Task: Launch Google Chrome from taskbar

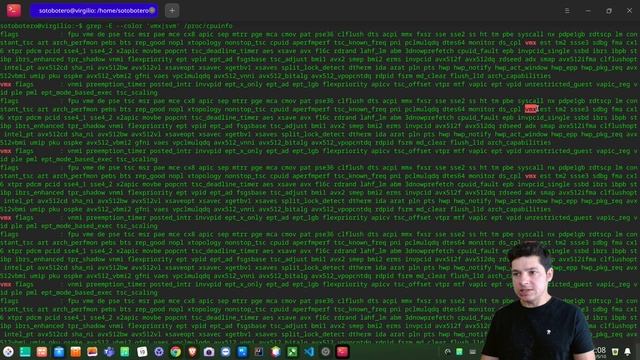Action: [x=176, y=352]
